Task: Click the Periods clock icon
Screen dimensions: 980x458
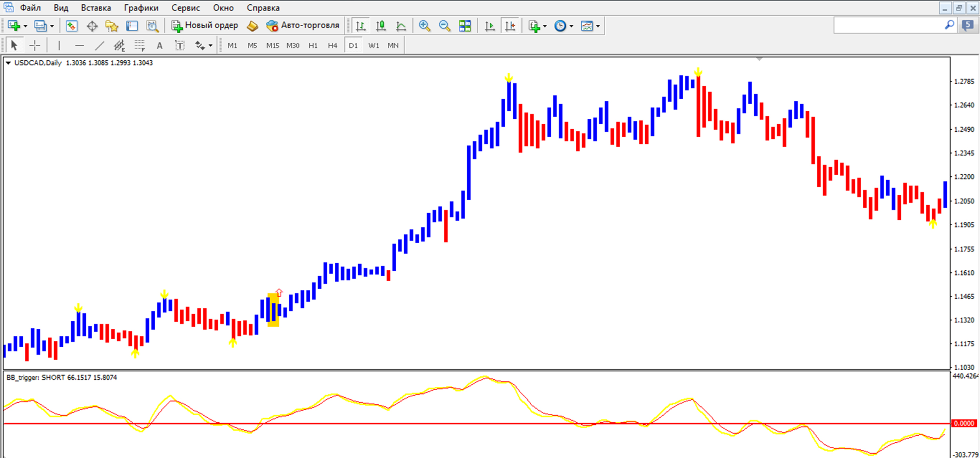Action: 560,26
